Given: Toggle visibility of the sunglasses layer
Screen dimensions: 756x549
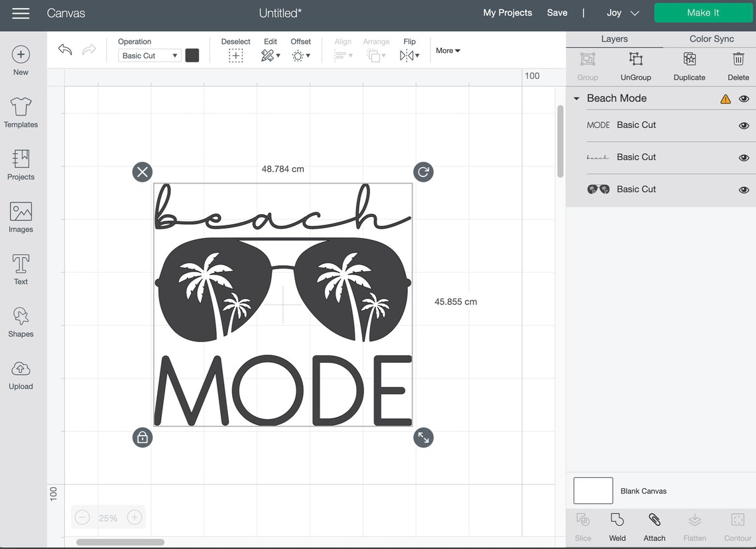Looking at the screenshot, I should (744, 189).
